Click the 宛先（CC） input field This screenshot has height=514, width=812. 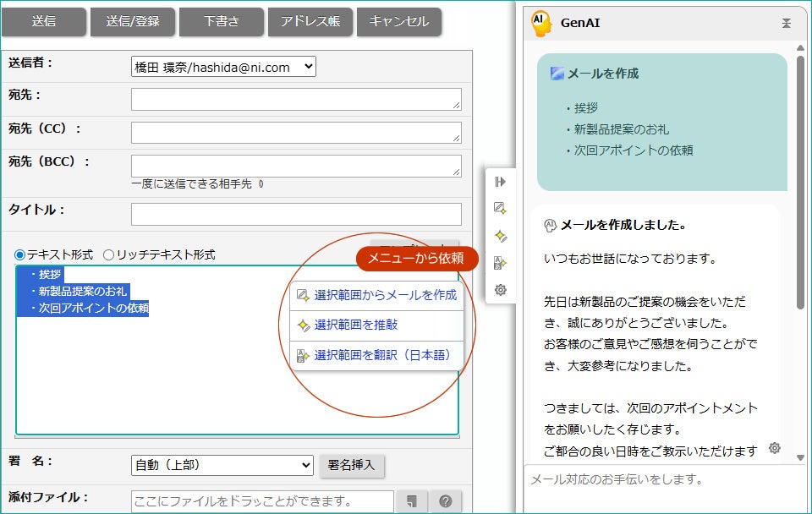tap(296, 133)
